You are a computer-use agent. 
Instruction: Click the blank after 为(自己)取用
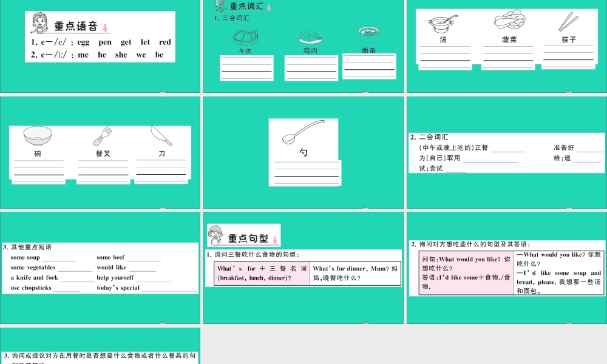click(x=490, y=160)
